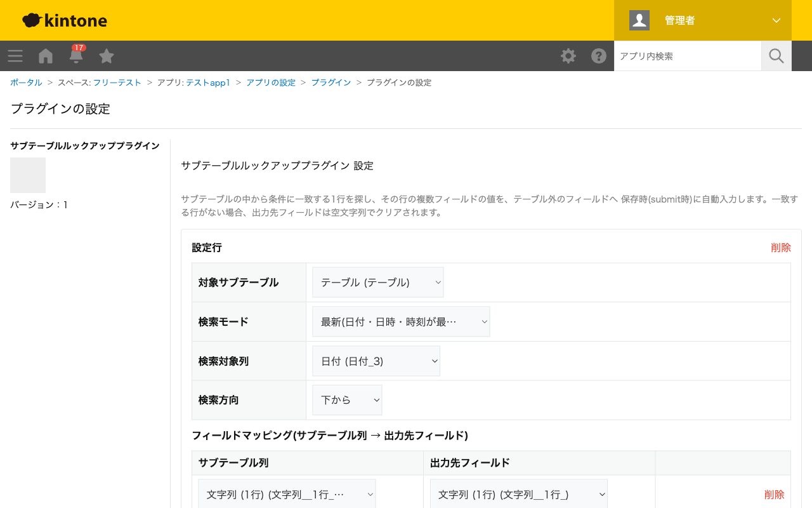
Task: Open 検索モード dropdown
Action: (401, 322)
